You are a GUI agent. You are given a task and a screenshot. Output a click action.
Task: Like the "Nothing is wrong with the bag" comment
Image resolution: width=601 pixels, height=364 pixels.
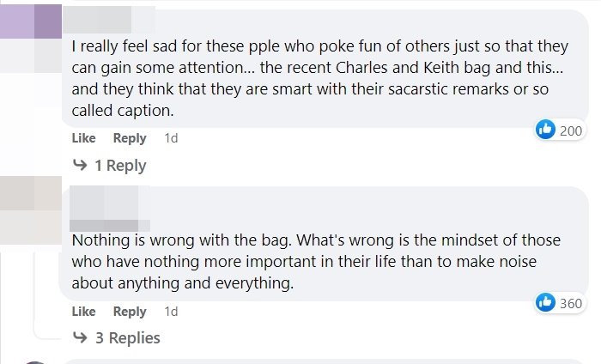(83, 312)
